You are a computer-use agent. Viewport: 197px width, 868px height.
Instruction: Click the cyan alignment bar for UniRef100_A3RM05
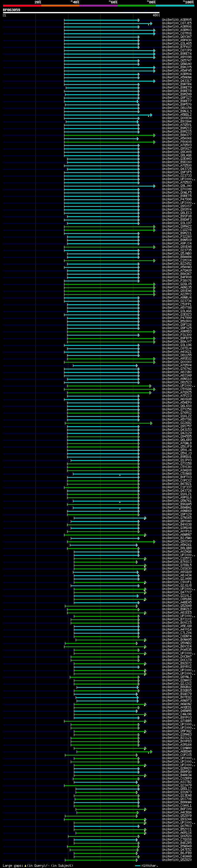click(x=102, y=20)
